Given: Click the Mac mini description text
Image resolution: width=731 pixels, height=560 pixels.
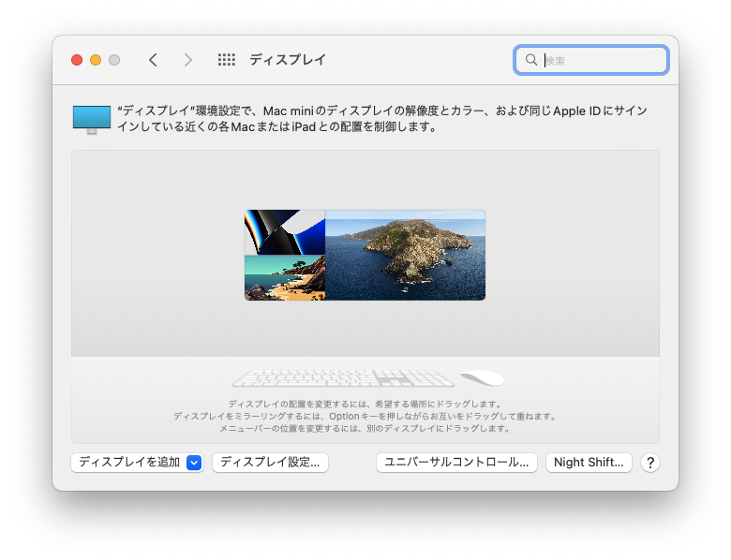Looking at the screenshot, I should pos(382,118).
